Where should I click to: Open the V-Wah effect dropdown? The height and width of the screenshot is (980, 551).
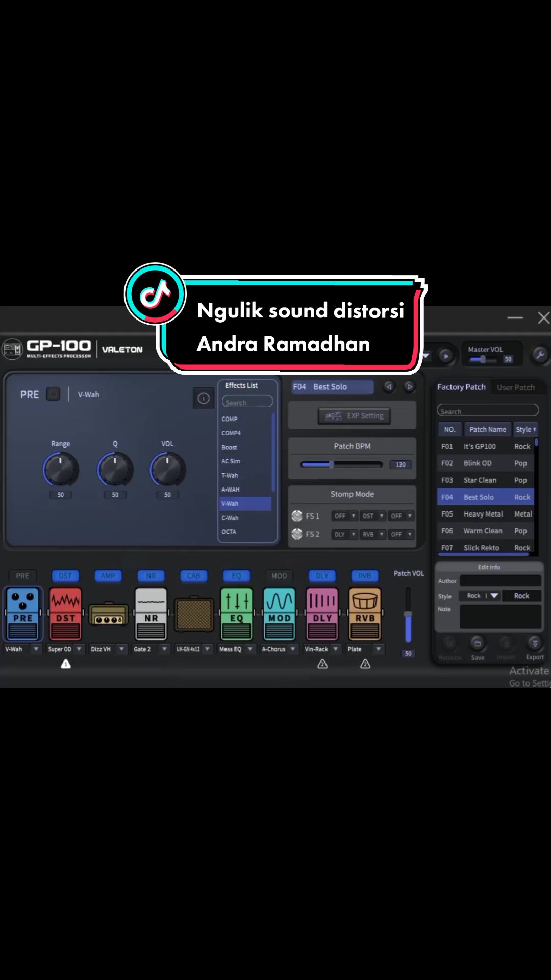tap(36, 649)
